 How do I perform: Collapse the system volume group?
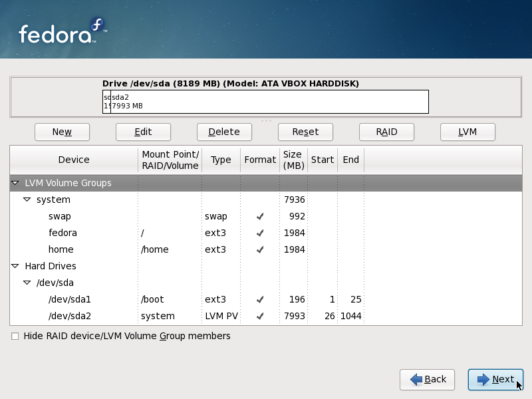click(27, 199)
